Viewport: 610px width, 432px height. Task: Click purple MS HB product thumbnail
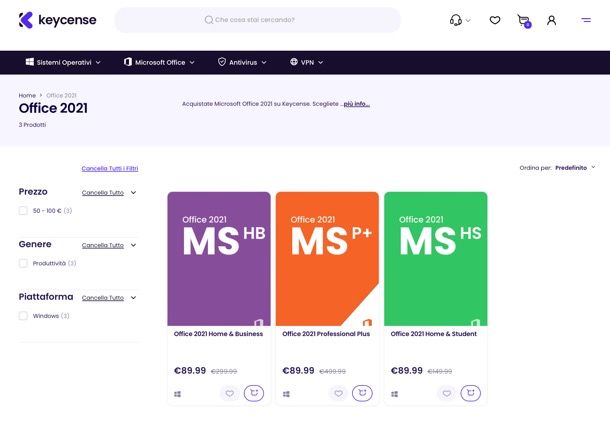pos(219,259)
